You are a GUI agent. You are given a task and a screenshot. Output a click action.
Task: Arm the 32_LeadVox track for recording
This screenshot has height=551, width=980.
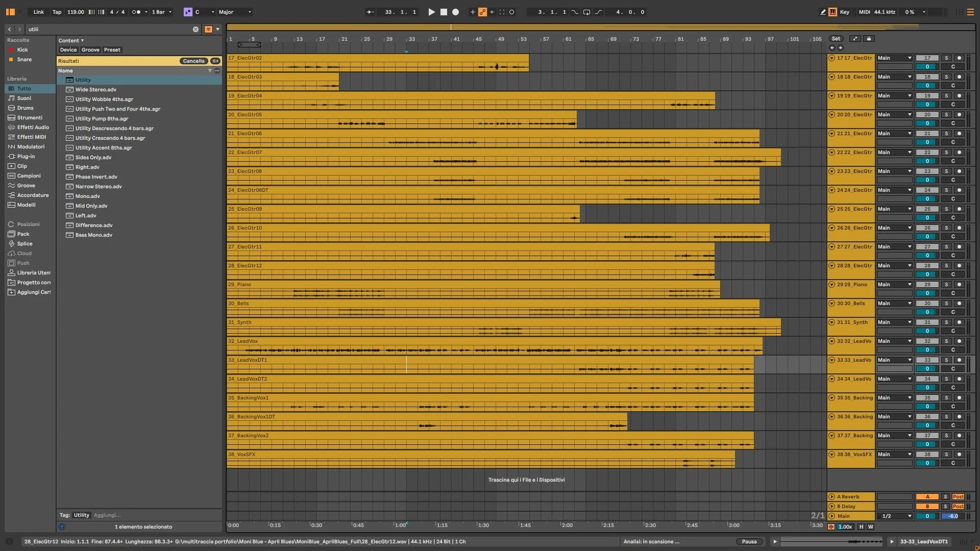pos(959,341)
